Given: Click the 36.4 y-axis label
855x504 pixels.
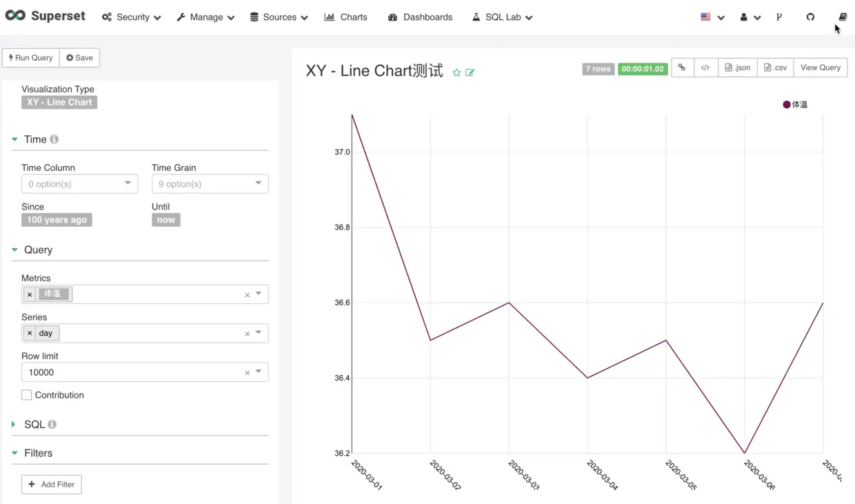Looking at the screenshot, I should (x=342, y=378).
